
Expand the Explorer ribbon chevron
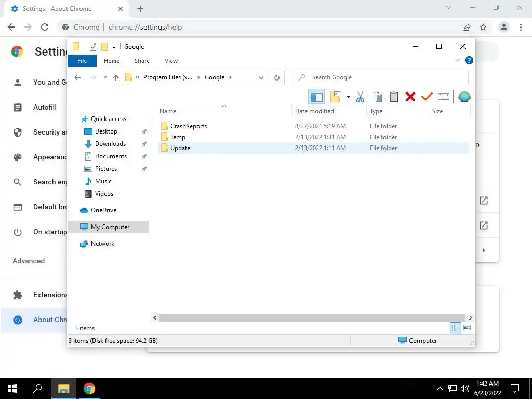pos(457,60)
